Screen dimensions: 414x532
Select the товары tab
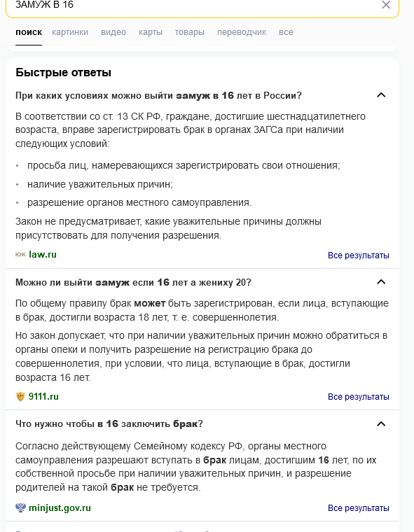(190, 32)
